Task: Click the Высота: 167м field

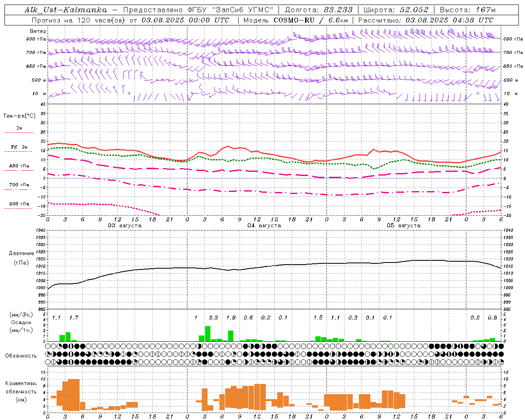Action: click(468, 10)
